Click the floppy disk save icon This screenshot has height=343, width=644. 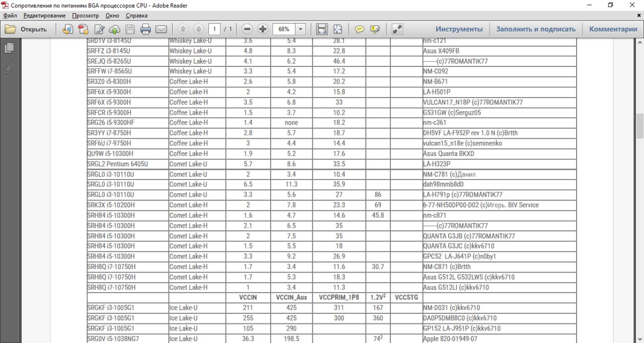point(130,29)
